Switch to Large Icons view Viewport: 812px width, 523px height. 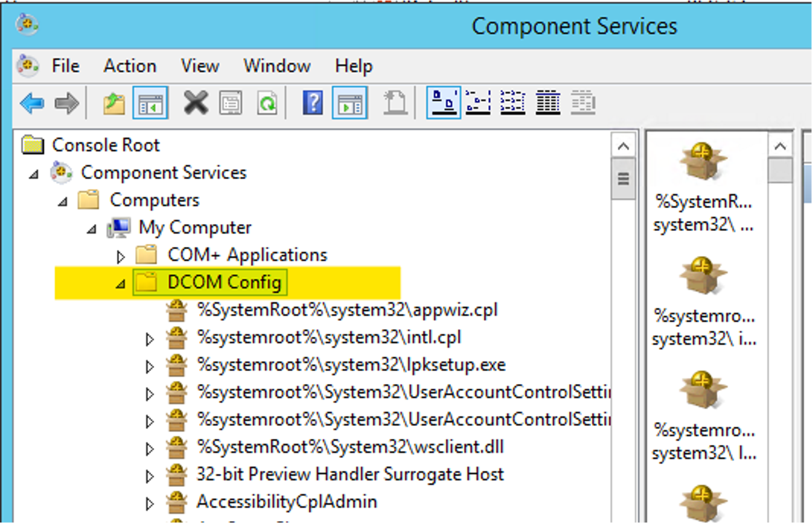click(444, 103)
